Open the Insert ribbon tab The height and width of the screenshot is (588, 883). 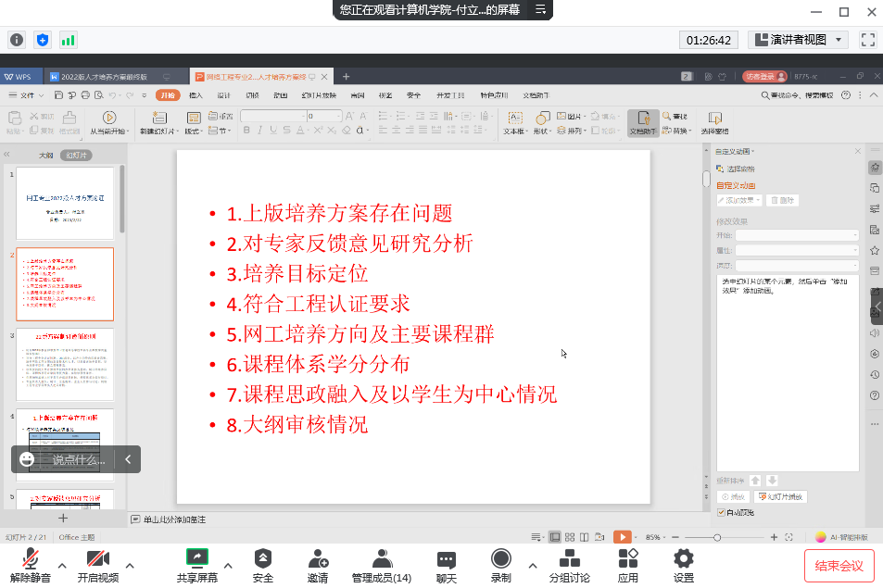[196, 95]
